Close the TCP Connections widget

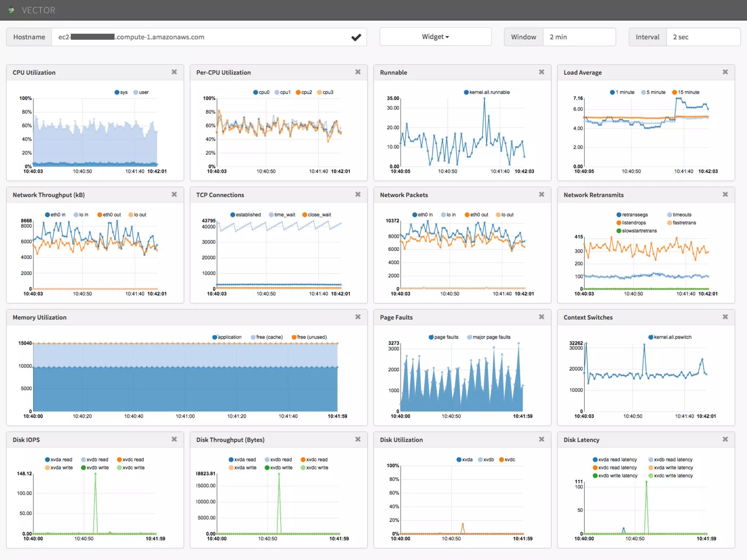358,195
